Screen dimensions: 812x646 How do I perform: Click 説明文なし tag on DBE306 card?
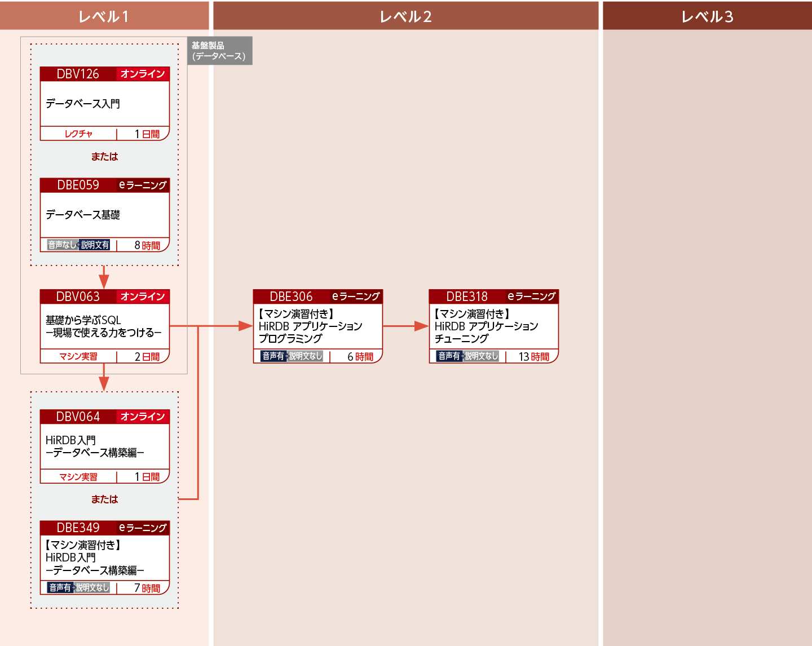[x=306, y=356]
